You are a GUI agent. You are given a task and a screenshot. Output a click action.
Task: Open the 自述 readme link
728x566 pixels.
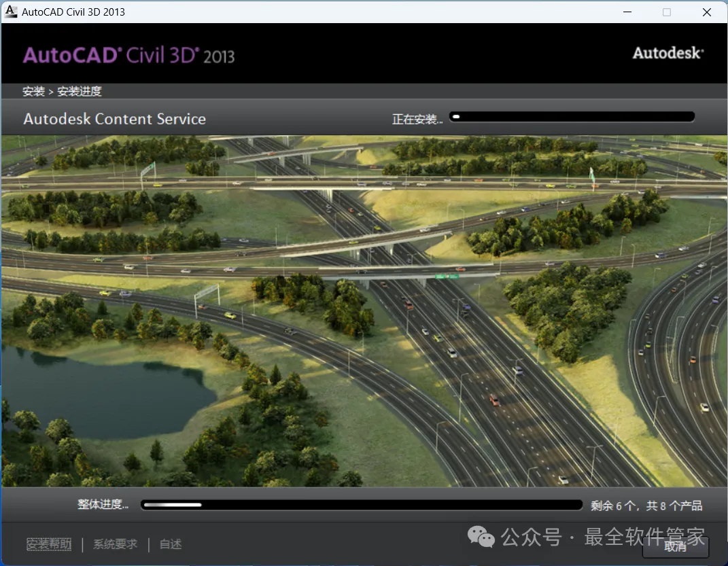tap(171, 544)
